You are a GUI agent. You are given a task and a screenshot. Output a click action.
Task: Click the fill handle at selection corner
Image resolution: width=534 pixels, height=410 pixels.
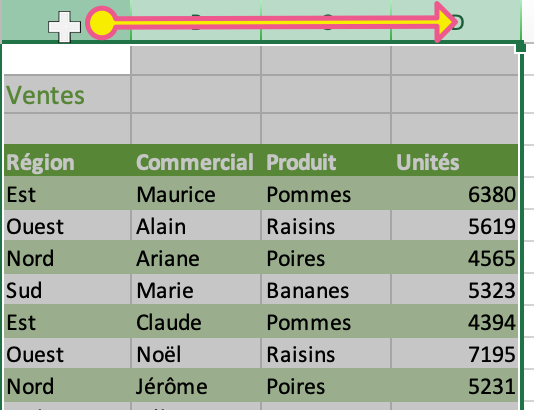click(521, 47)
